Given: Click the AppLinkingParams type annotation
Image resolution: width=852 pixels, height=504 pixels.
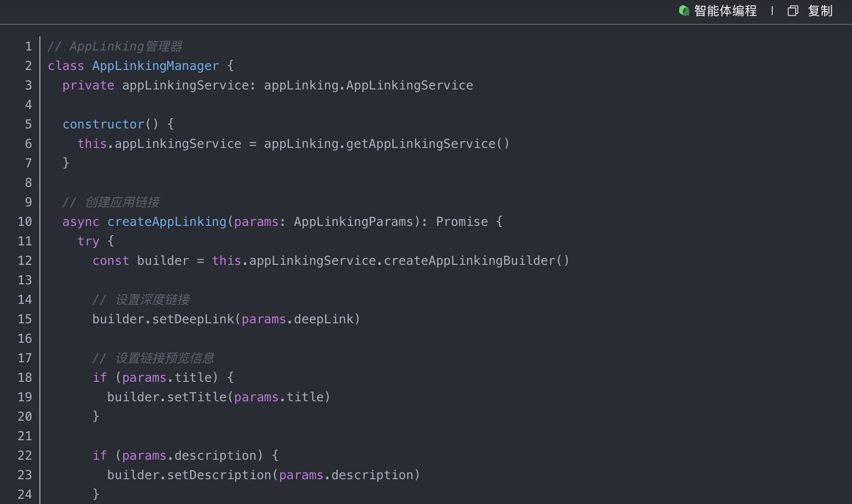Looking at the screenshot, I should [x=353, y=222].
